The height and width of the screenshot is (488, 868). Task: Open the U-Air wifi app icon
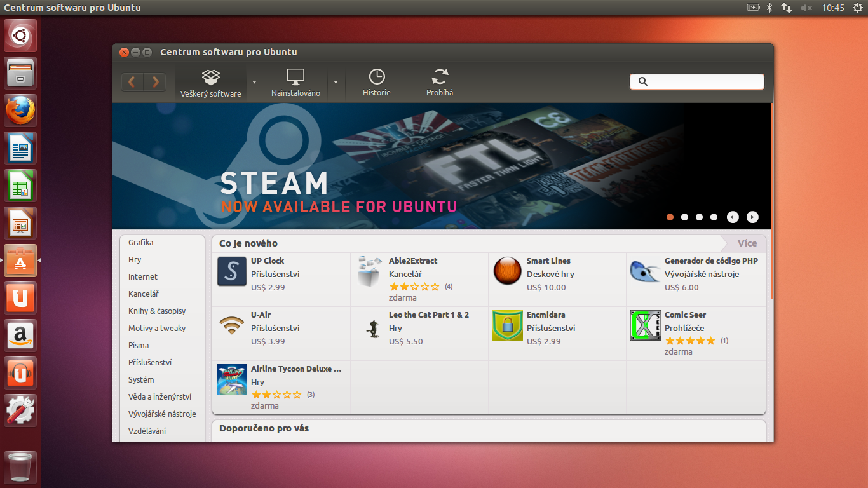(231, 324)
